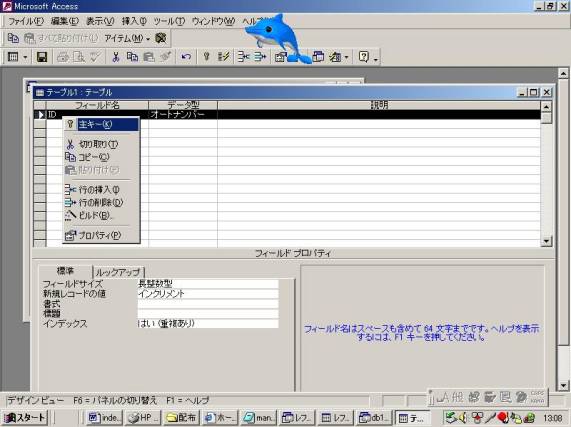Image resolution: width=571 pixels, height=427 pixels.
Task: Click the Database Window toolbar icon
Action: click(x=318, y=57)
